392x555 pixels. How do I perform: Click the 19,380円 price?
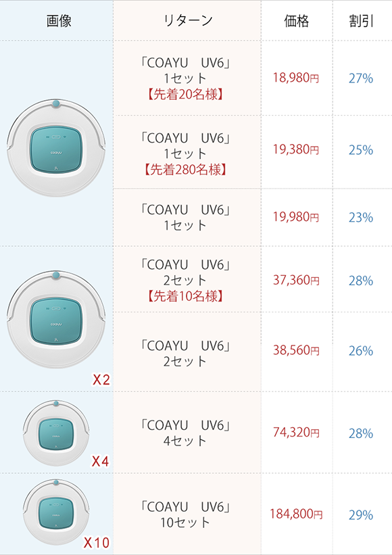[x=296, y=149]
